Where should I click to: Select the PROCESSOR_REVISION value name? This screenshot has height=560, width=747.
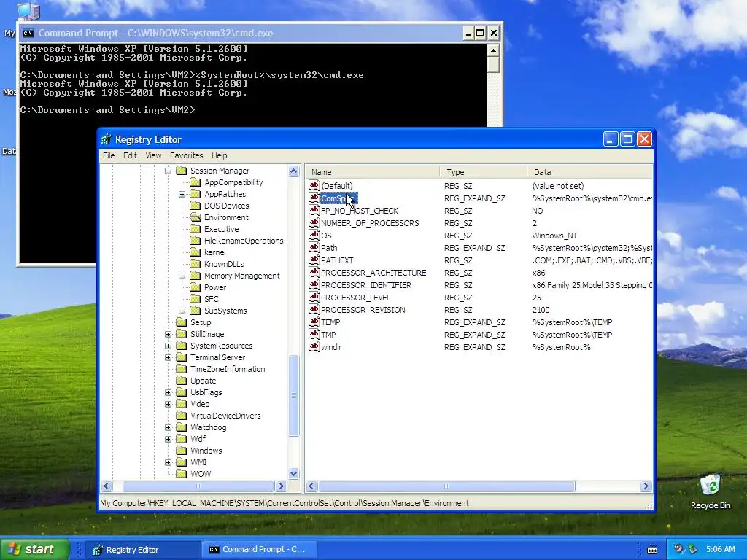point(363,310)
